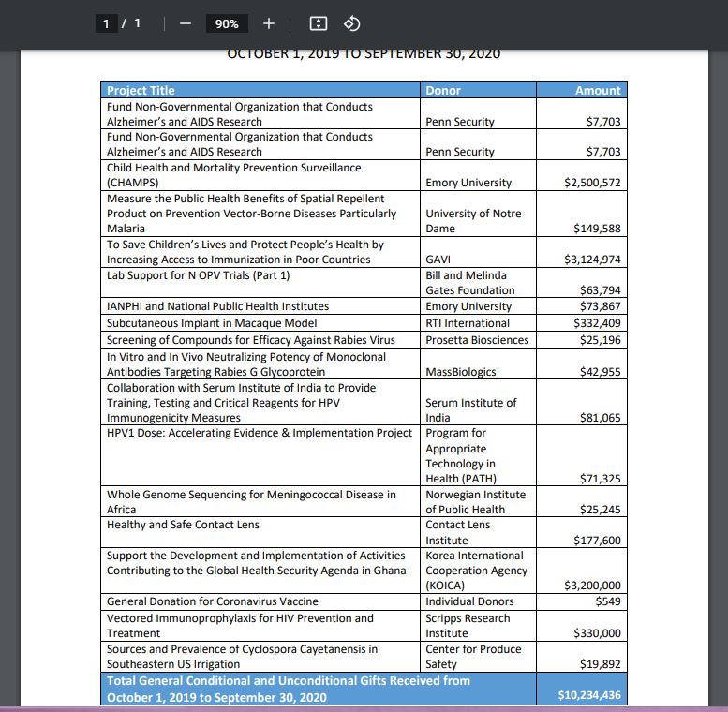Select the $177,600 amount
728x712 pixels.
[597, 541]
